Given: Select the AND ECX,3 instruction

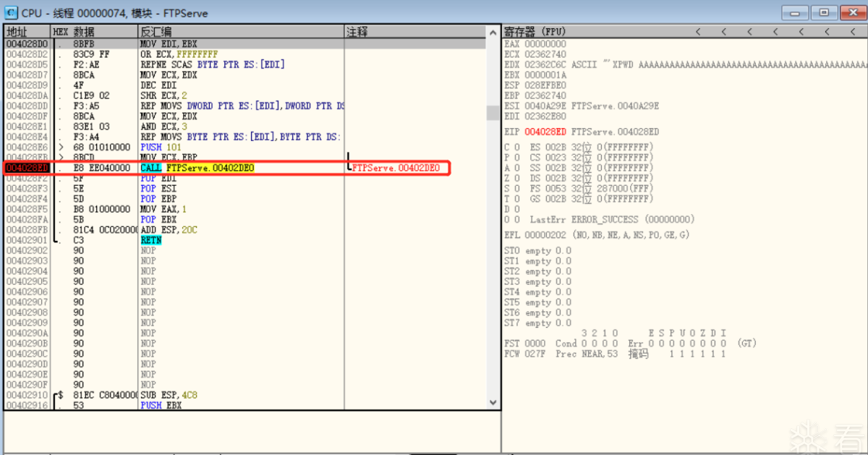Looking at the screenshot, I should point(163,126).
